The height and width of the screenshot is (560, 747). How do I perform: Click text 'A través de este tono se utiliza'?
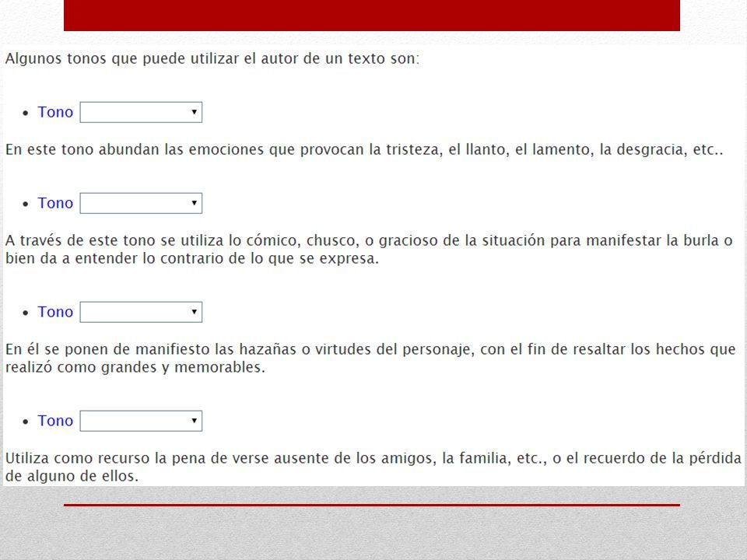click(114, 240)
